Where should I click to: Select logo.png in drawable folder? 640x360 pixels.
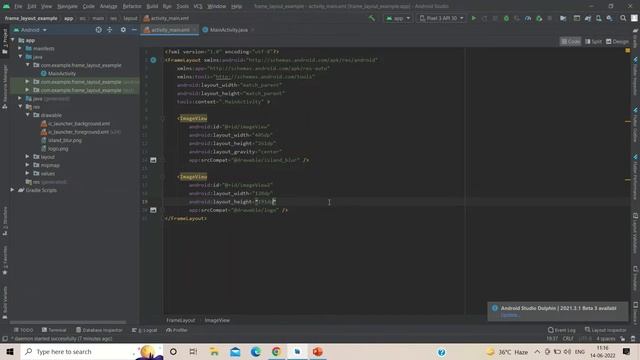(58, 149)
